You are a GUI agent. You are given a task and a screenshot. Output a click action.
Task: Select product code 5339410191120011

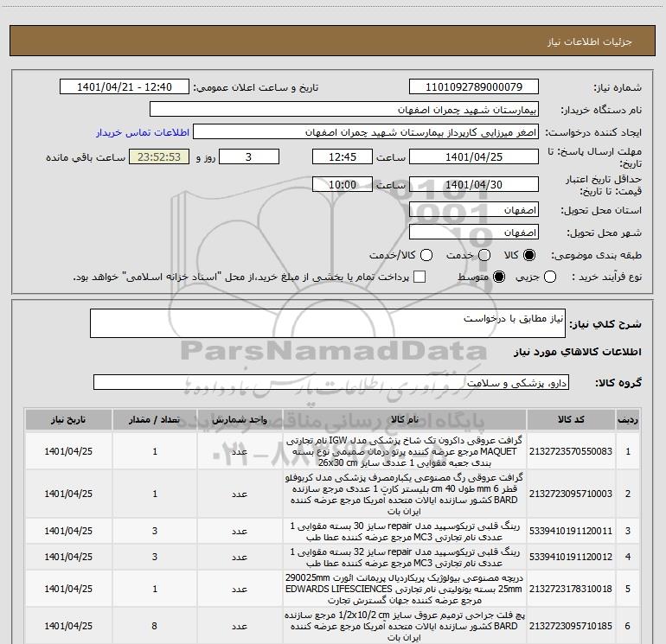pos(571,531)
